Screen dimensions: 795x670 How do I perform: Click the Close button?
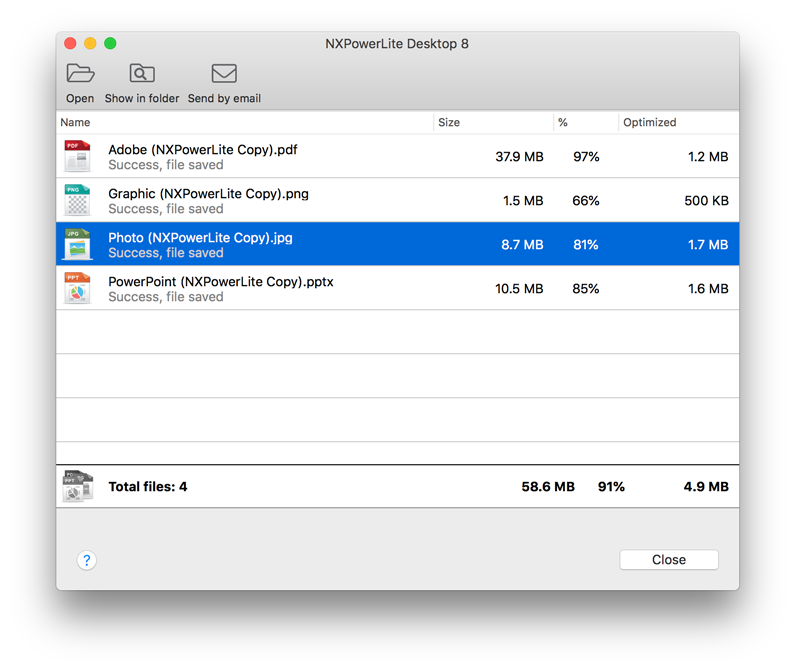(x=669, y=559)
